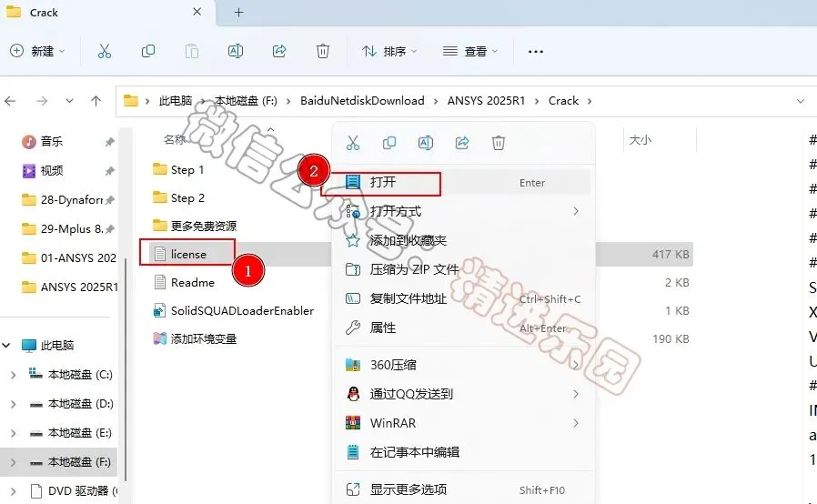Viewport: 817px width, 504px height.
Task: Select 在记事本中编辑 menu entry
Action: point(463,452)
